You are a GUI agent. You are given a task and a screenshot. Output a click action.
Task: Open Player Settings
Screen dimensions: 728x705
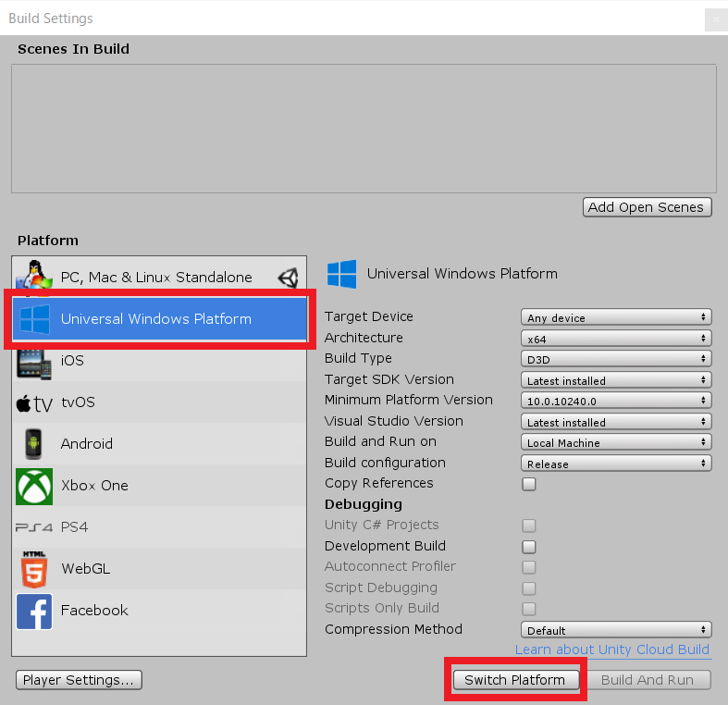79,680
